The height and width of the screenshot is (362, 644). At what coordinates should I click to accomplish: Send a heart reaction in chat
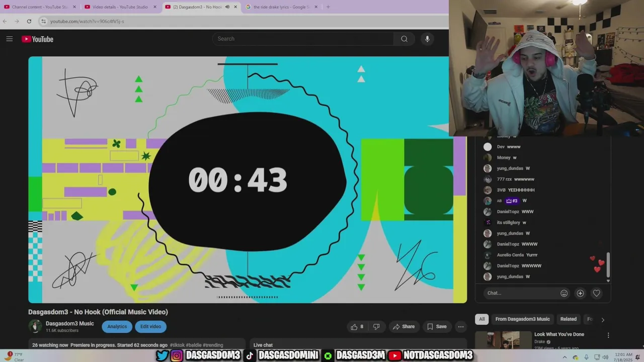(x=596, y=293)
